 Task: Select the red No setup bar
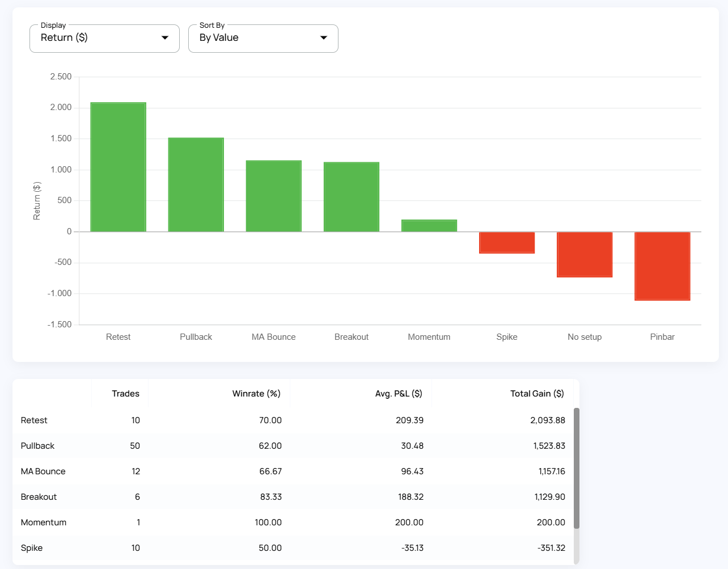(x=584, y=254)
